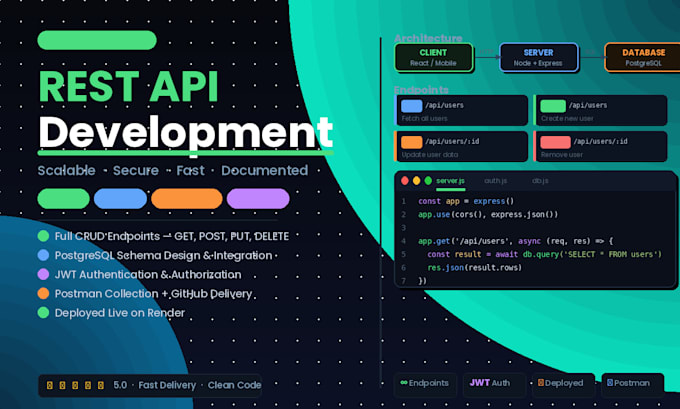Click the green method badge on Create new user

553,106
